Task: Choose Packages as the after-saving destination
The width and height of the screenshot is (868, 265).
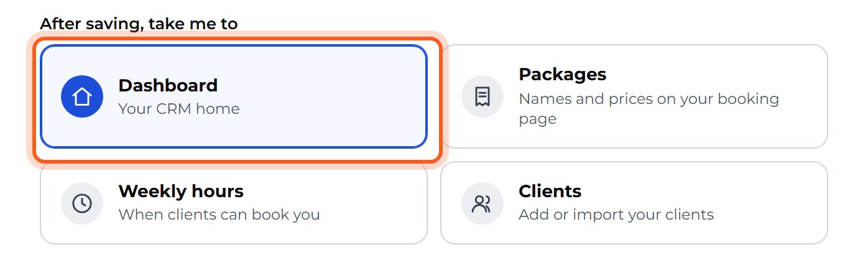Action: (634, 96)
